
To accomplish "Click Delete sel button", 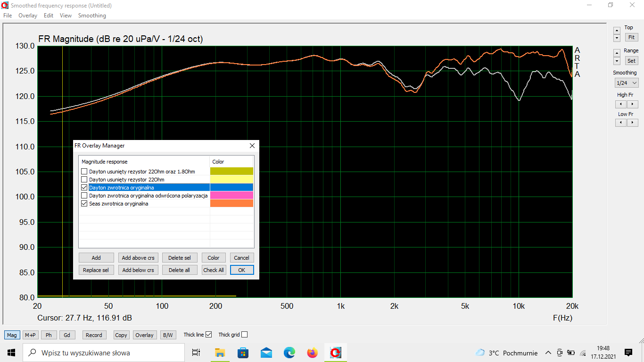I will (x=180, y=258).
